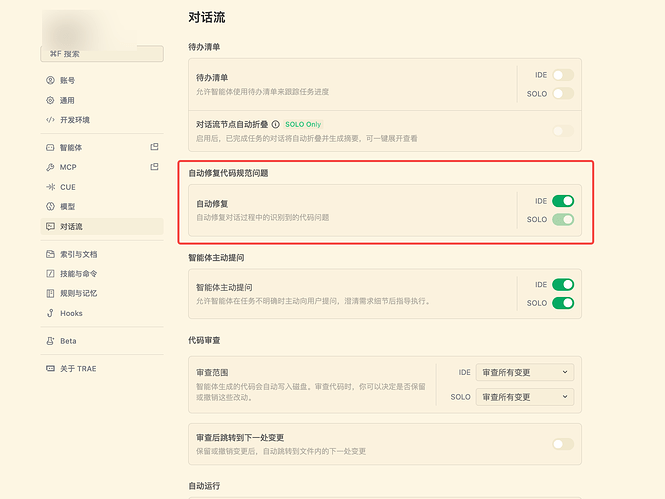Image resolution: width=665 pixels, height=499 pixels.
Task: Toggle 自动修复 SOLO switch
Action: (563, 220)
